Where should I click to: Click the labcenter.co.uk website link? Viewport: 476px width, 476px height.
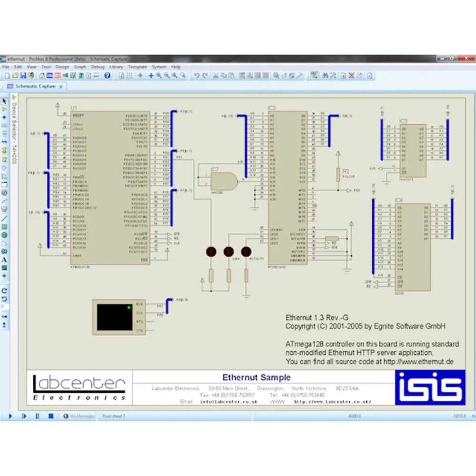click(332, 402)
